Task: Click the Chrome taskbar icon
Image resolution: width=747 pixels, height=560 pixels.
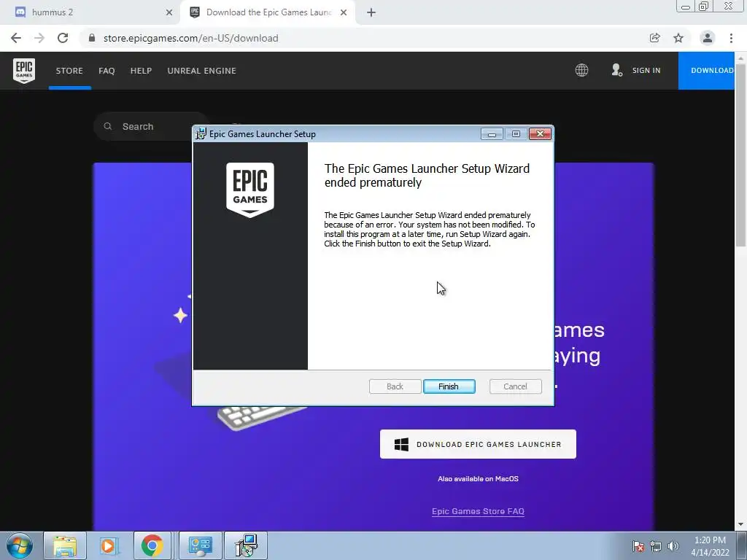Action: tap(152, 545)
